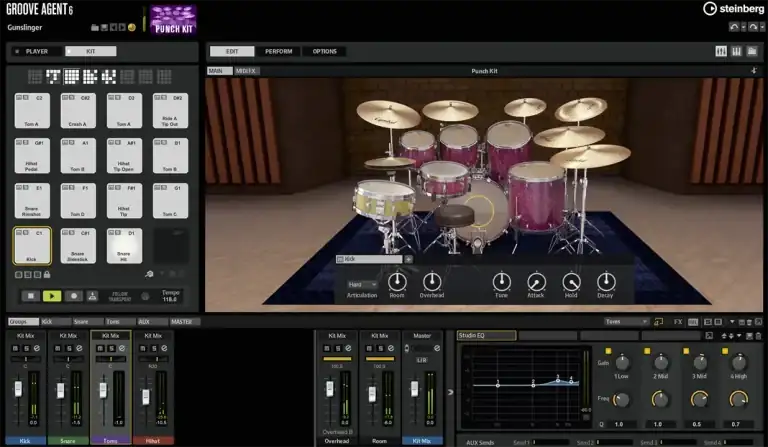768x447 pixels.
Task: Click the Kick channel volume fader
Action: pos(18,389)
